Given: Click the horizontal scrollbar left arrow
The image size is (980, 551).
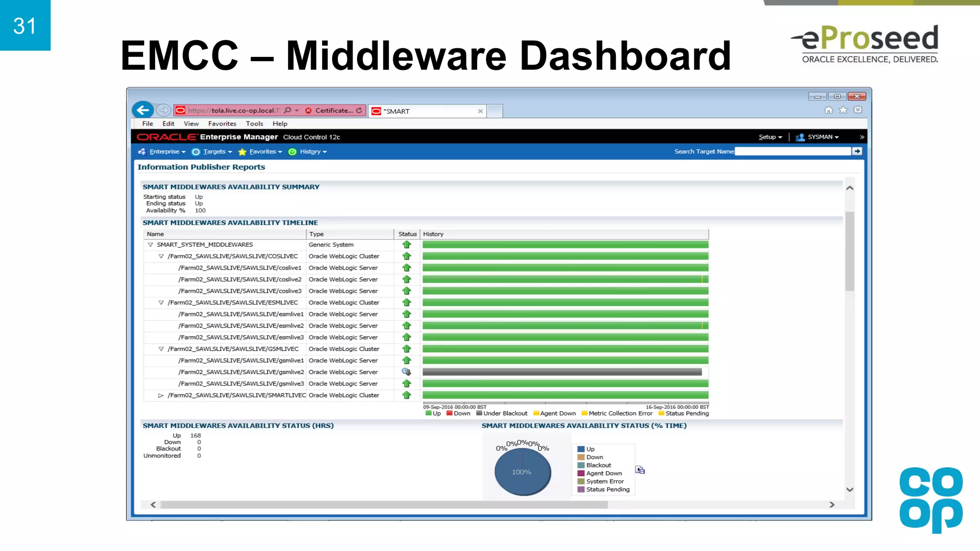Looking at the screenshot, I should 153,505.
